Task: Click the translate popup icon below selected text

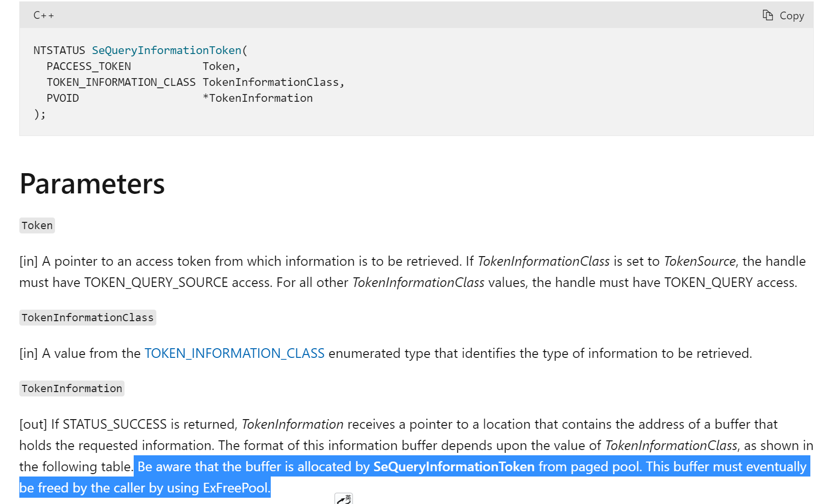Action: pyautogui.click(x=344, y=499)
